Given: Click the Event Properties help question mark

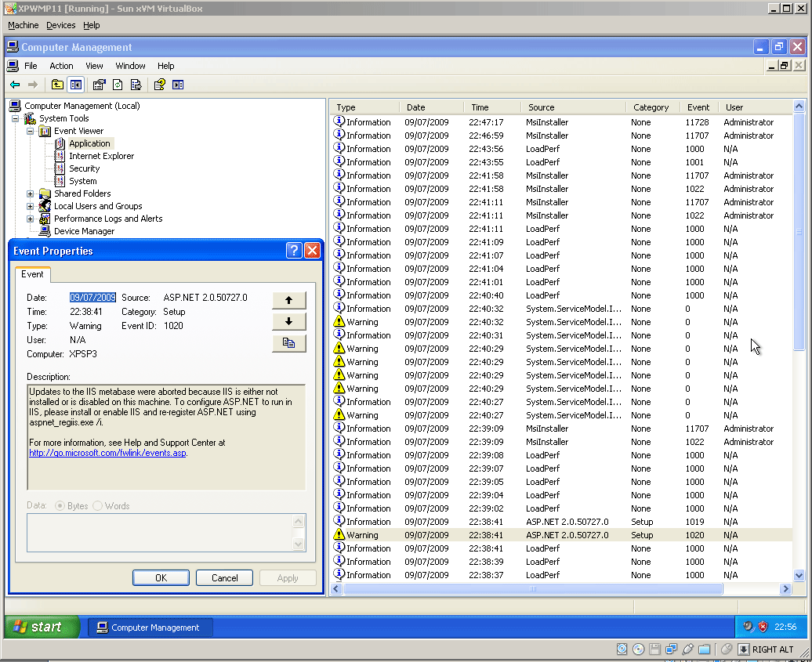Looking at the screenshot, I should (x=294, y=251).
